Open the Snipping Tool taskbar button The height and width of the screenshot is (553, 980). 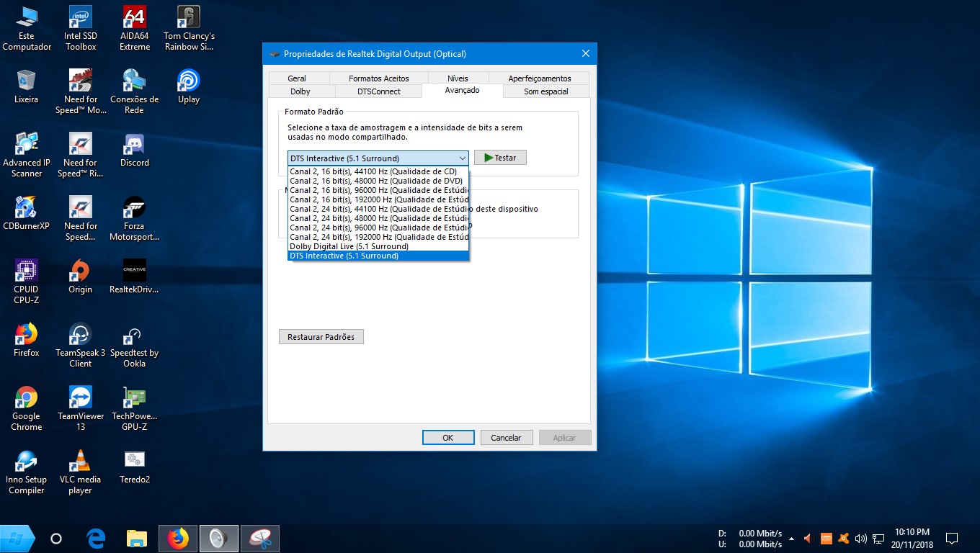tap(260, 539)
